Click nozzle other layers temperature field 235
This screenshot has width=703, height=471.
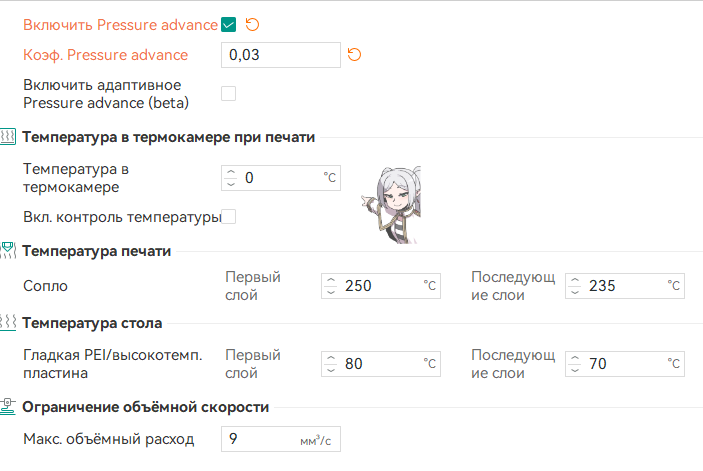(625, 286)
